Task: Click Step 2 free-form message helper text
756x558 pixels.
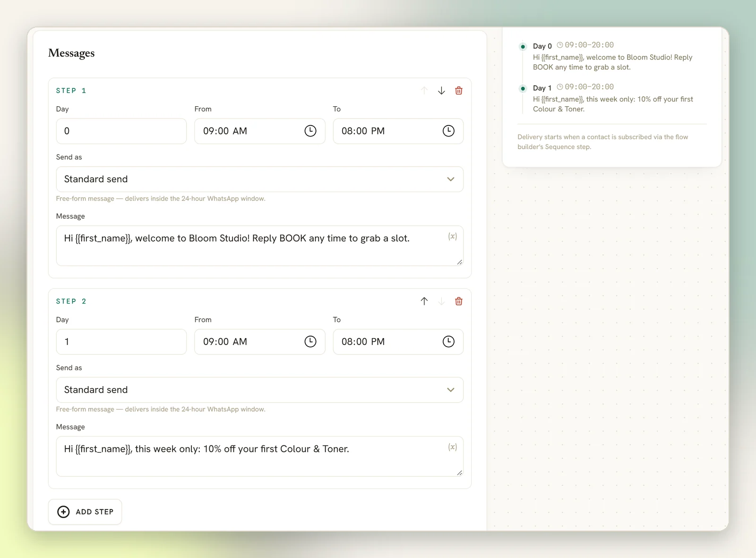Action: pyautogui.click(x=161, y=409)
